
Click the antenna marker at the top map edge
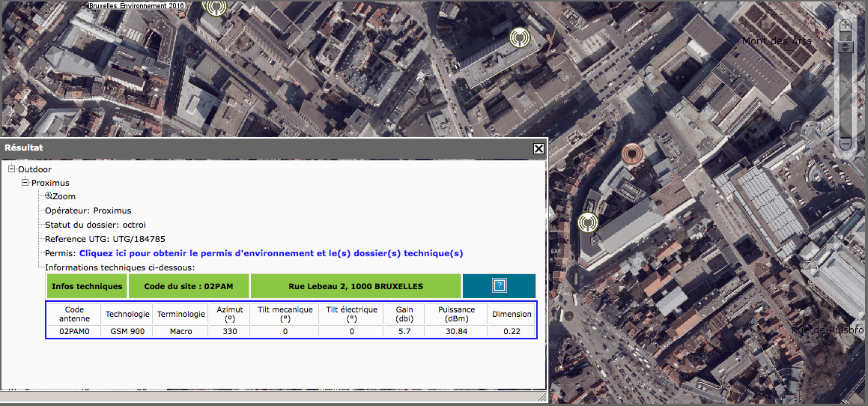point(215,7)
